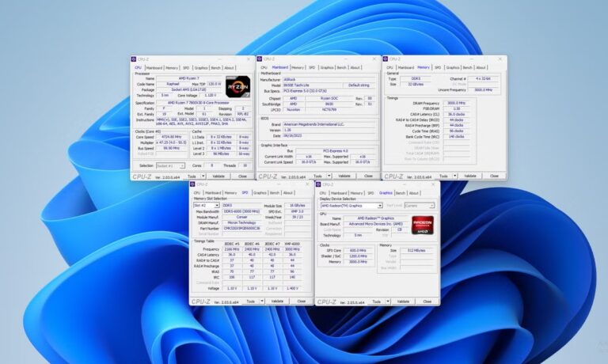Click Mainboard Model B650E Taichi Lite field

313,85
